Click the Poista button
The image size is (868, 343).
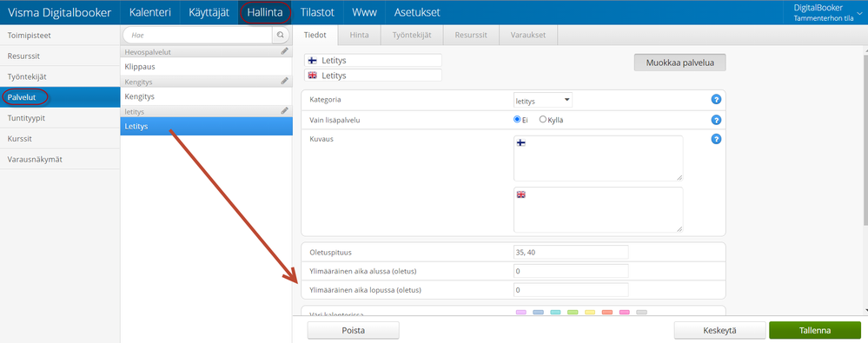pyautogui.click(x=353, y=330)
